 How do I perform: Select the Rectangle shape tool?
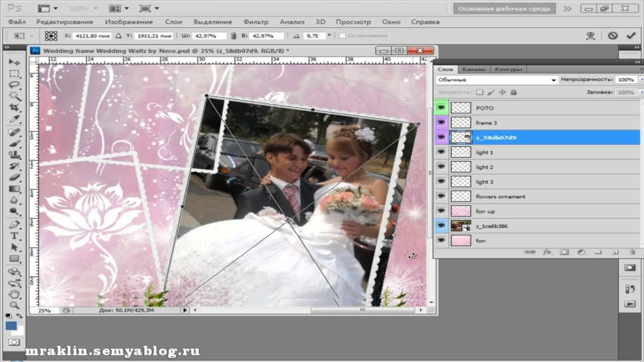point(14,259)
